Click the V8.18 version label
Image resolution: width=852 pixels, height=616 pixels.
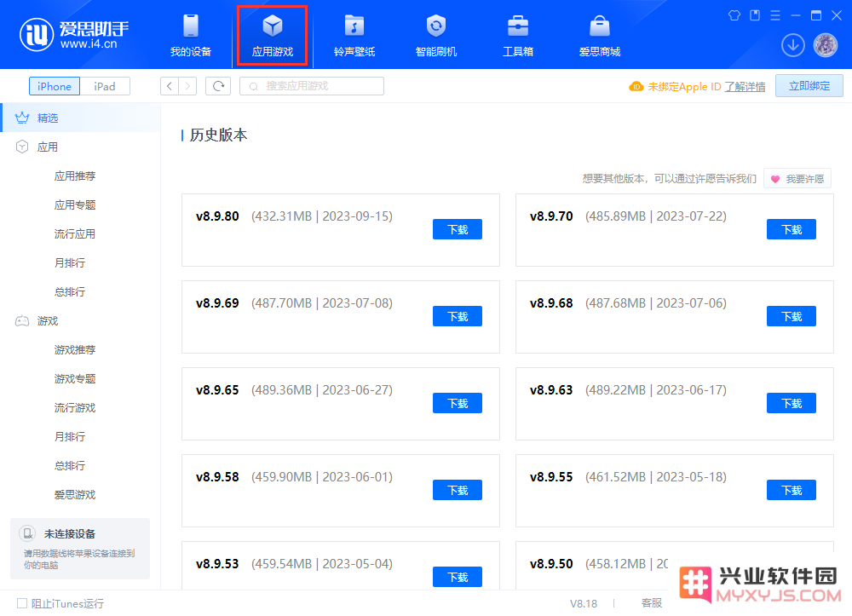click(x=584, y=603)
